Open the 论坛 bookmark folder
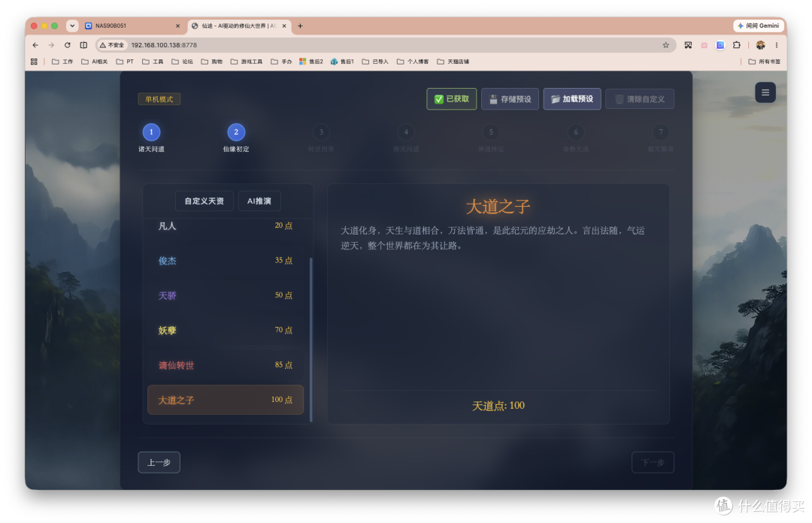Screen dimensions: 812x523 click(182, 62)
